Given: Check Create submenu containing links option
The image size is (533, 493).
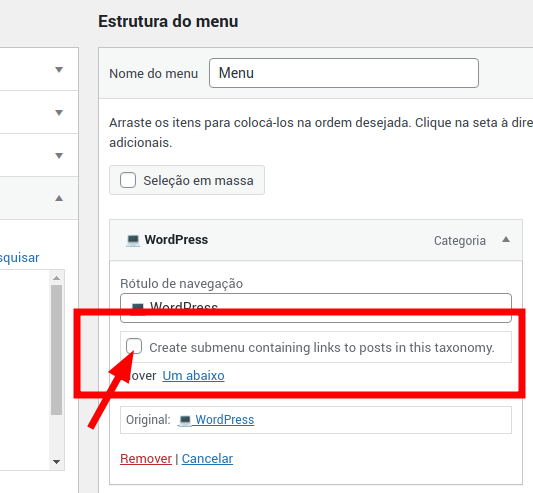Looking at the screenshot, I should [134, 346].
